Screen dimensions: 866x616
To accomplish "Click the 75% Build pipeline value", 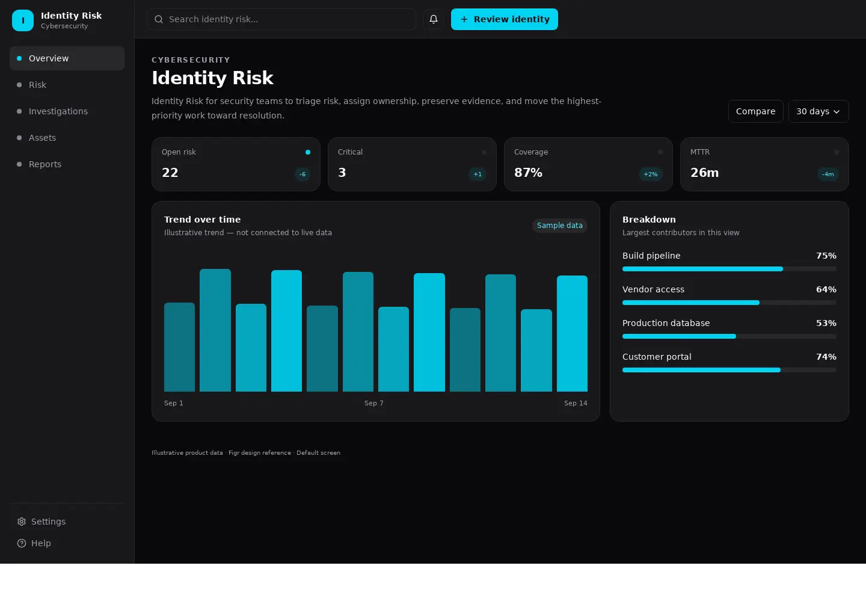I will [826, 256].
